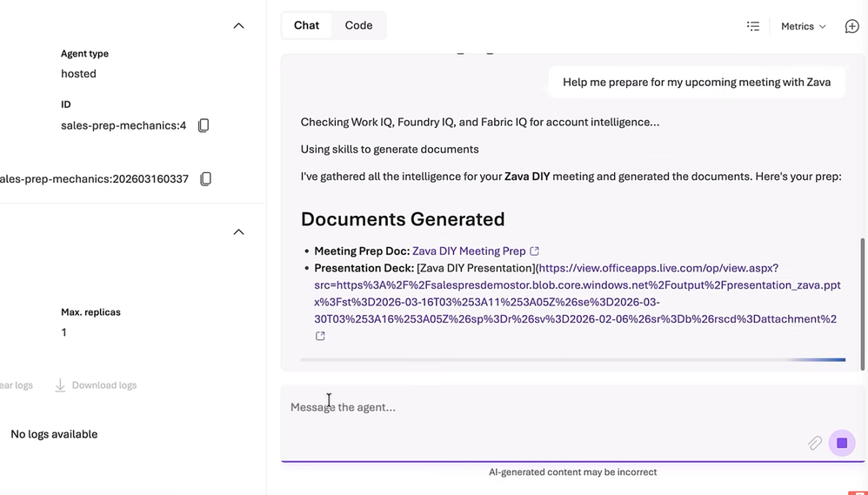Viewport: 868px width, 495px height.
Task: Open the Zava DIY Meeting Prep link
Action: 469,251
